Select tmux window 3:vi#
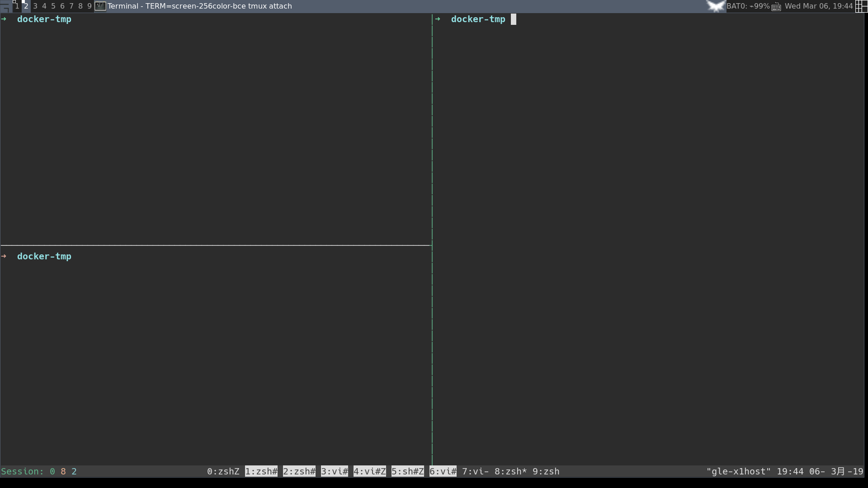This screenshot has width=868, height=488. 334,471
